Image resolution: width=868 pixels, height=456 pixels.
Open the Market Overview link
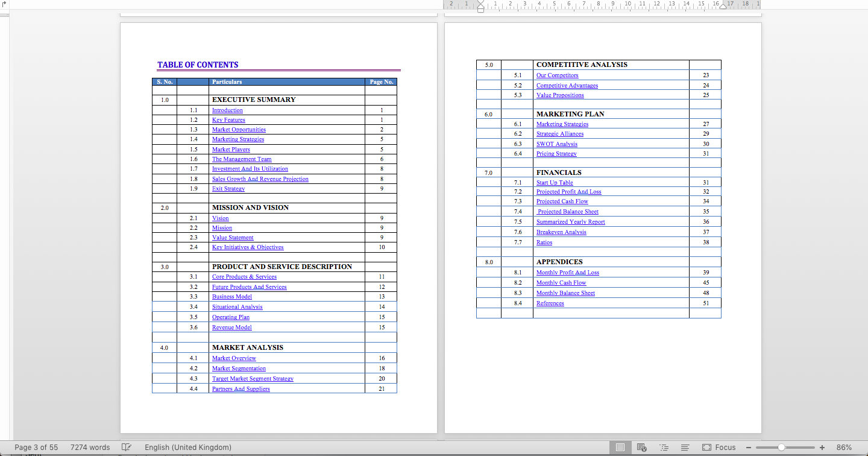pos(234,358)
